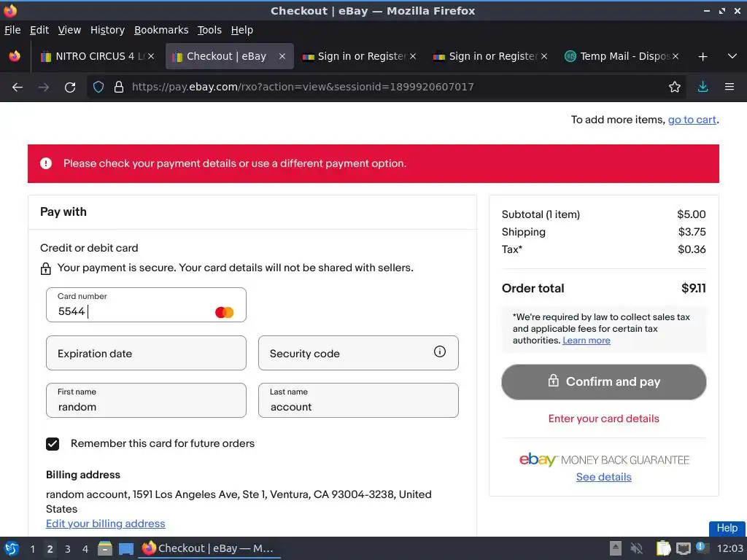The width and height of the screenshot is (747, 560).
Task: Close the Checkout eBay tab
Action: 282,56
